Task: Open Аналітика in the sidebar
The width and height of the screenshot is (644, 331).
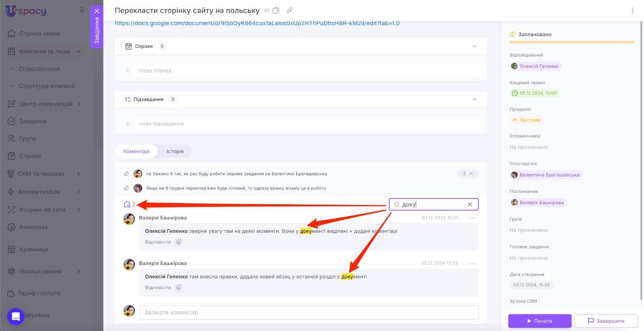Action: pos(33,227)
